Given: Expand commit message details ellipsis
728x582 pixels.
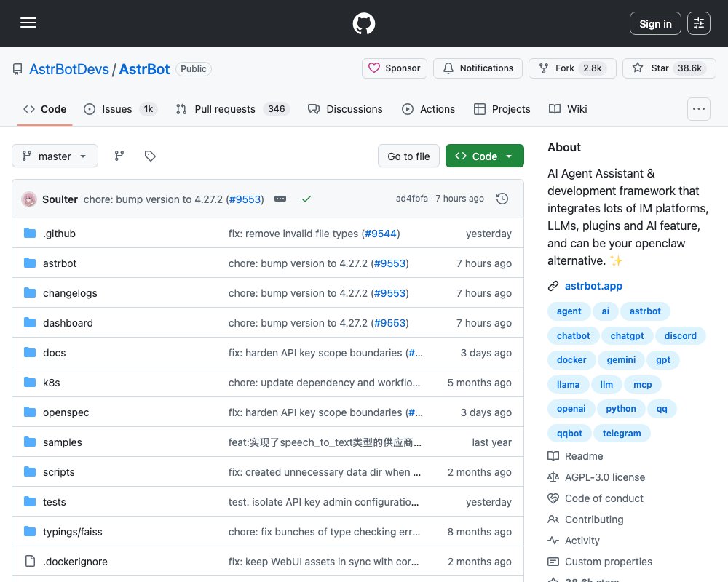Looking at the screenshot, I should [280, 199].
